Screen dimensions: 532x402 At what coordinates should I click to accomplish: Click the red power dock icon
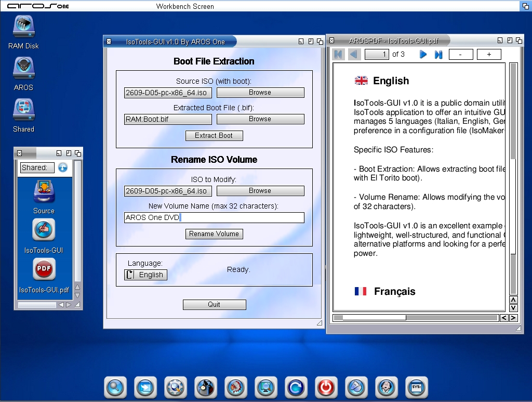coord(326,387)
